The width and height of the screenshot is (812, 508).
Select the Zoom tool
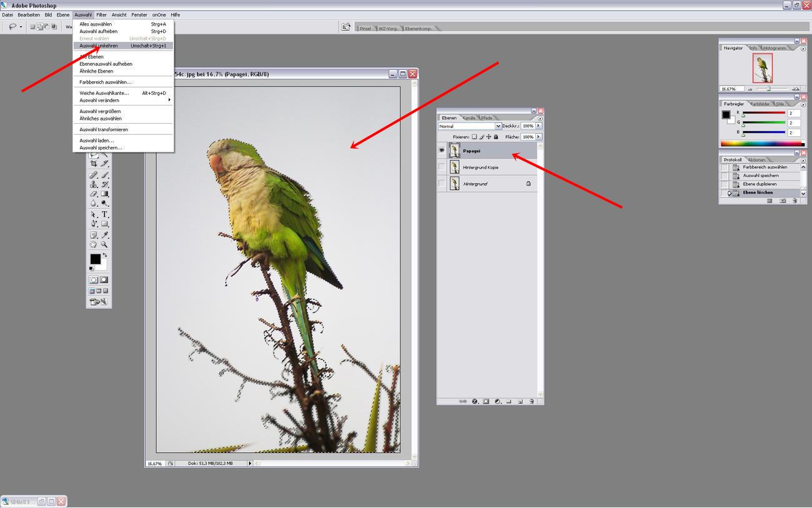tap(104, 244)
